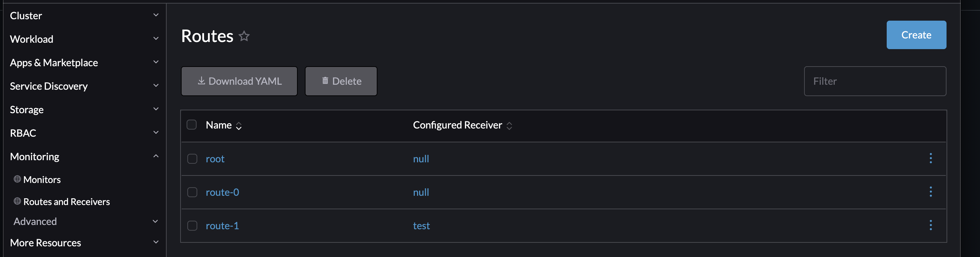Click the globe icon beside Monitors
980x257 pixels.
pos(17,179)
